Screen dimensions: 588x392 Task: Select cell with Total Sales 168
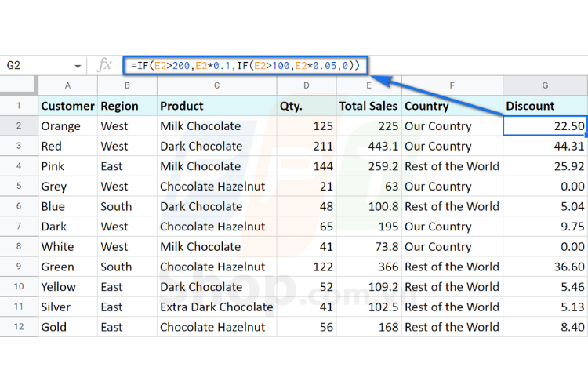tap(369, 327)
